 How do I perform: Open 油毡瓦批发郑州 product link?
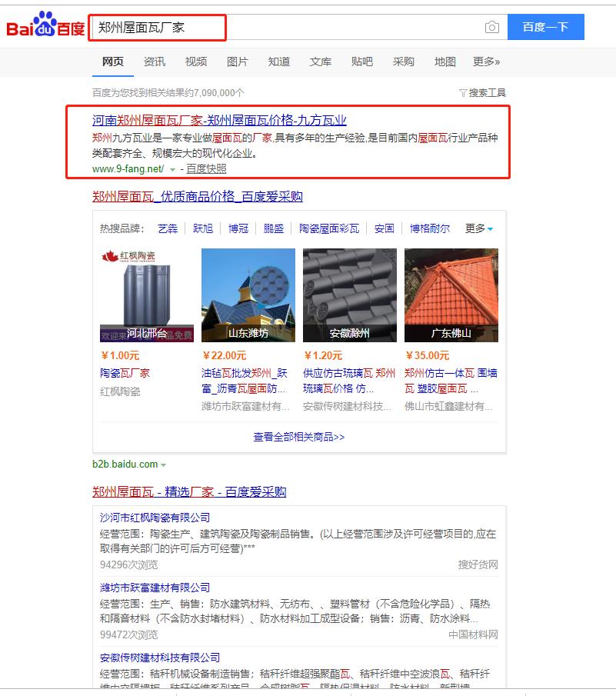pyautogui.click(x=245, y=381)
